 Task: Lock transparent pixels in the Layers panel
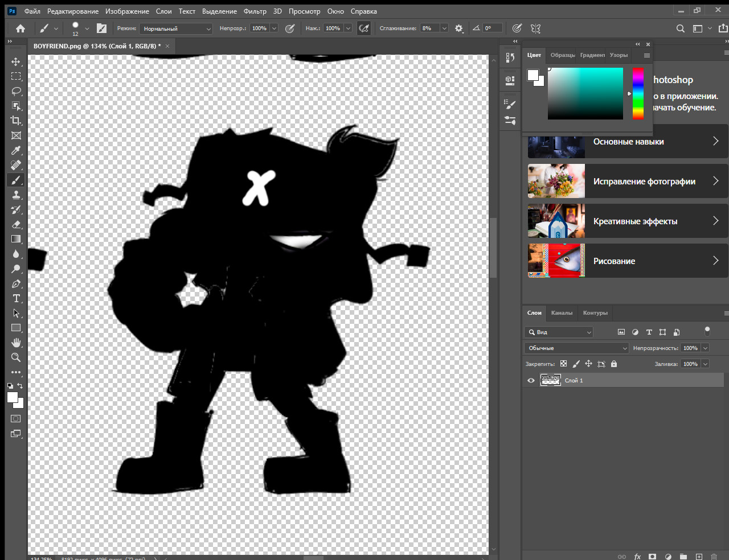[x=563, y=364]
